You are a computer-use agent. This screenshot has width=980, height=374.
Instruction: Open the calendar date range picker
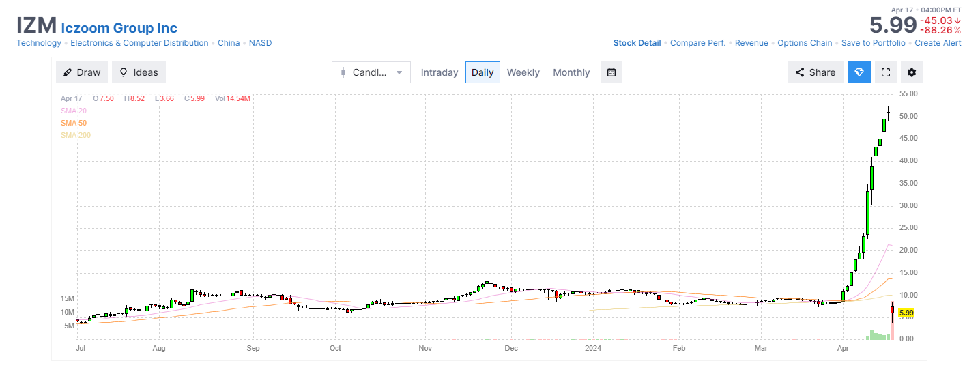pos(611,72)
